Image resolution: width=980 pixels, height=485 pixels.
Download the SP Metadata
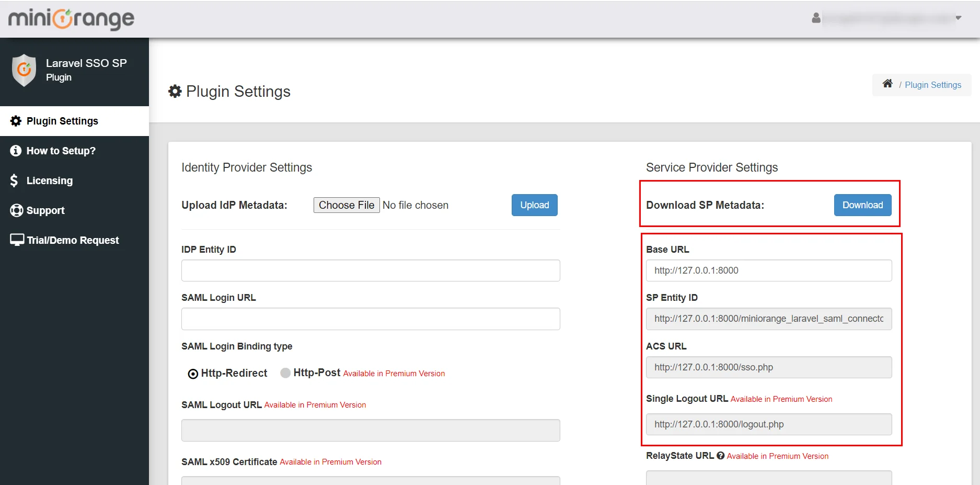click(x=862, y=205)
